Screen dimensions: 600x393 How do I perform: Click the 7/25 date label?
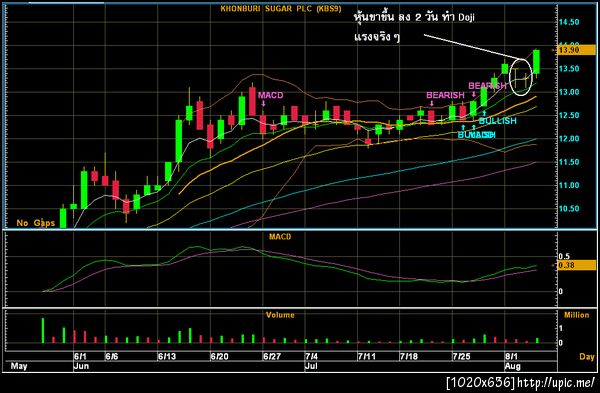(x=461, y=357)
